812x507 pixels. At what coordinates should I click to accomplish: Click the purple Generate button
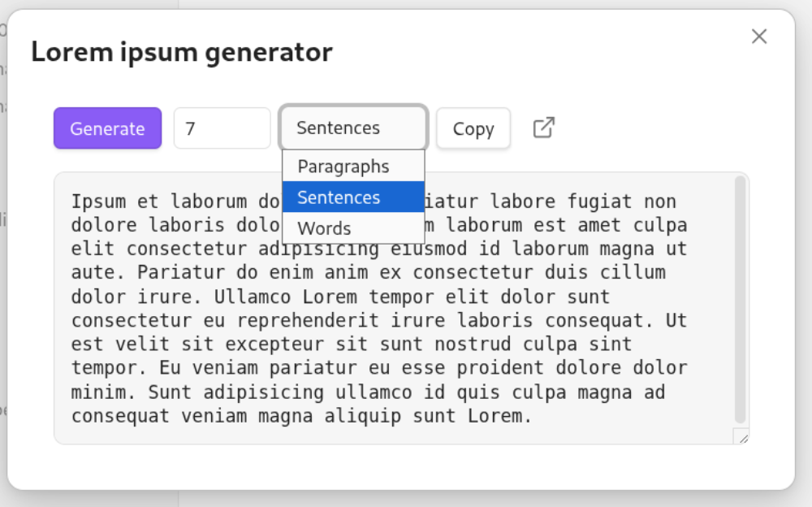click(108, 128)
